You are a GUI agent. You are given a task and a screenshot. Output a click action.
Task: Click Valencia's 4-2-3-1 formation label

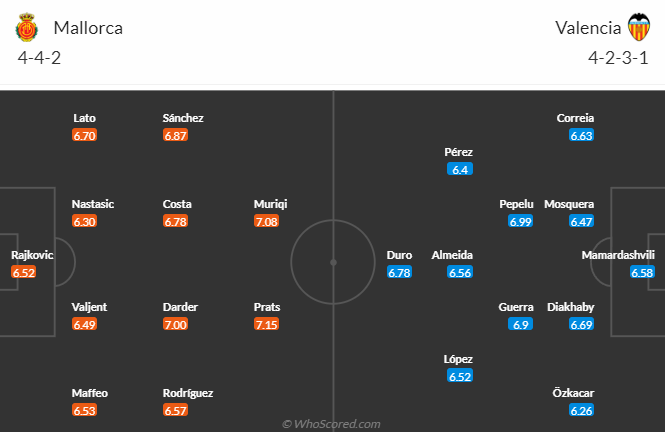[x=618, y=58]
